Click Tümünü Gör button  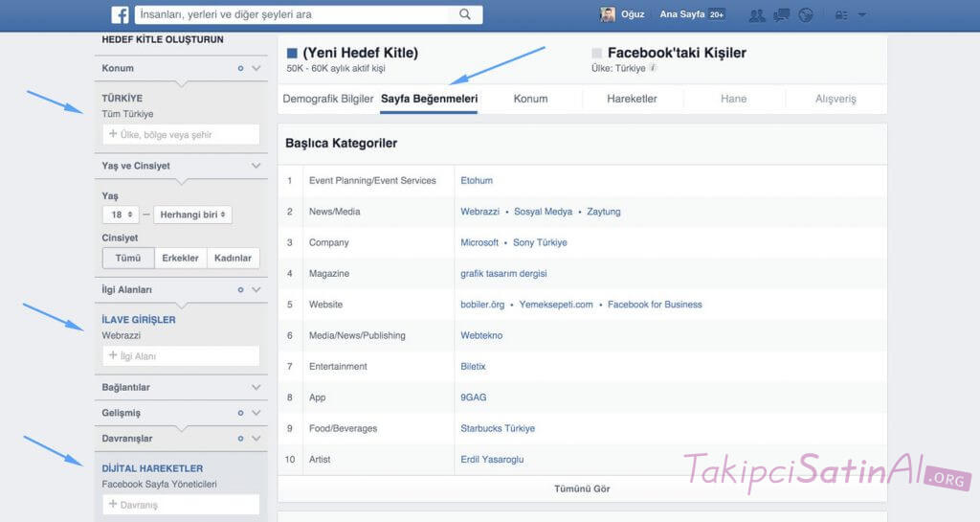pyautogui.click(x=582, y=488)
